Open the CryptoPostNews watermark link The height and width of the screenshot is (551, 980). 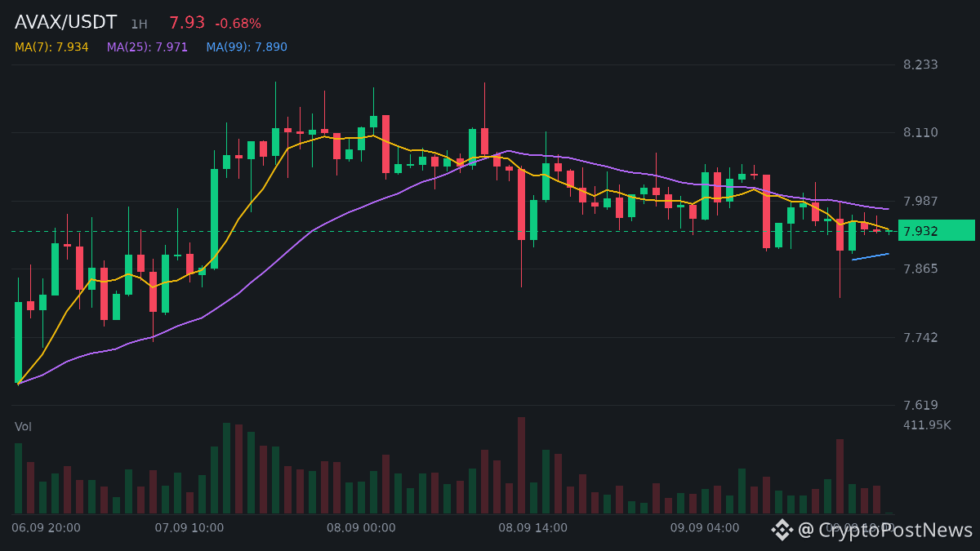885,530
